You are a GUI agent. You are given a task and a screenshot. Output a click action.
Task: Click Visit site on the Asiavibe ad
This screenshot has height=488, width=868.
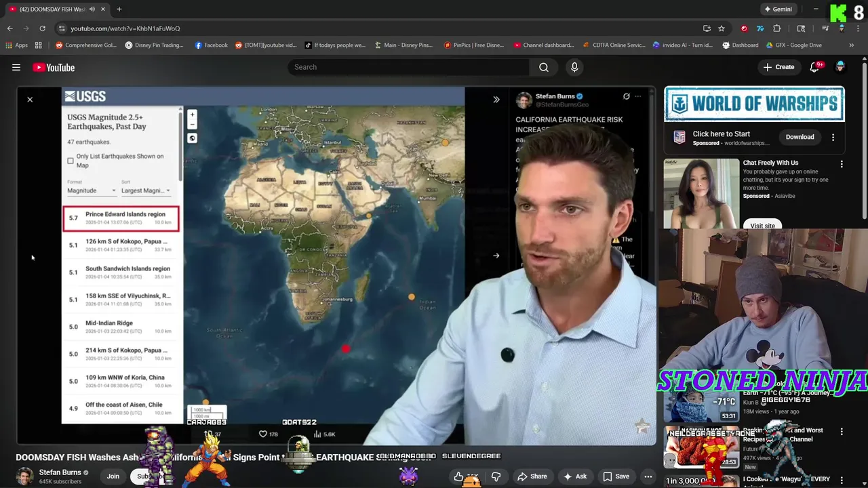click(762, 225)
